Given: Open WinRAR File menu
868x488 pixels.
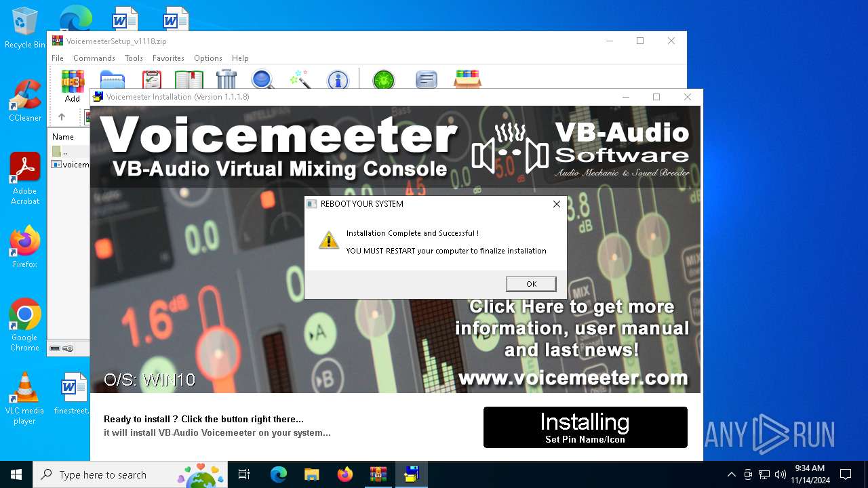Looking at the screenshot, I should pyautogui.click(x=58, y=58).
